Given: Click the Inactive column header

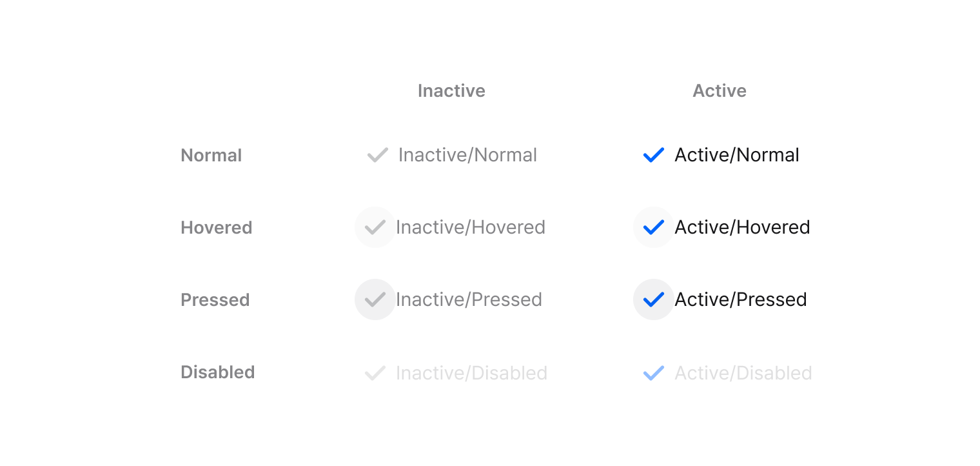Looking at the screenshot, I should (451, 91).
